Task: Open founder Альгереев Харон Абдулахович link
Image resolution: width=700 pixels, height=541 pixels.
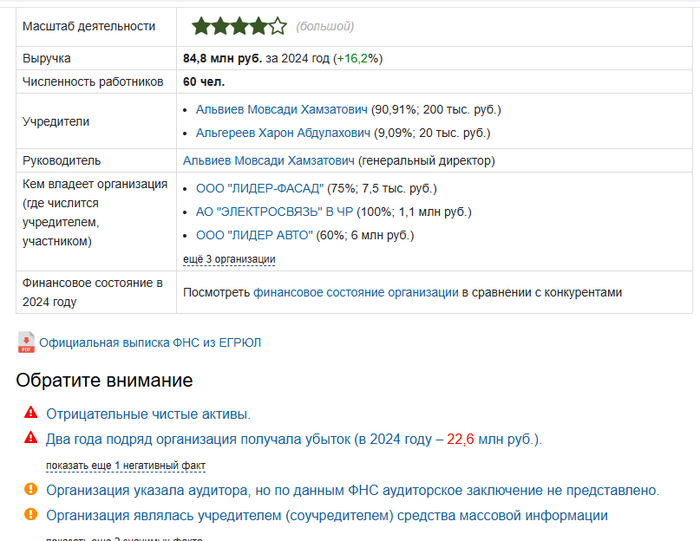Action: click(x=281, y=133)
